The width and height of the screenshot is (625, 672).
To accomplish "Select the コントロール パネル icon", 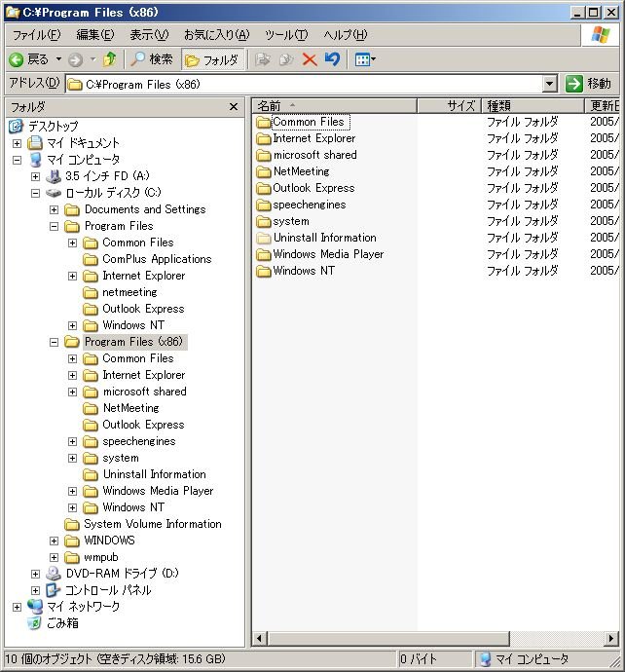I will click(54, 590).
